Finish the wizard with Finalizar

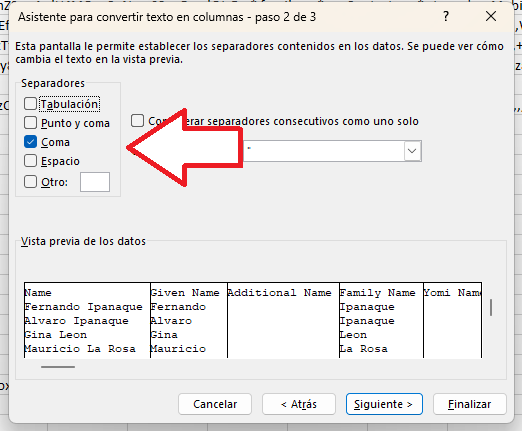coord(470,404)
